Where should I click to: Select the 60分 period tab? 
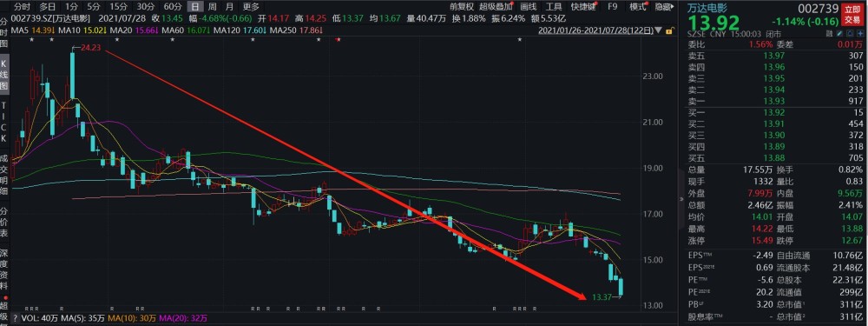173,7
